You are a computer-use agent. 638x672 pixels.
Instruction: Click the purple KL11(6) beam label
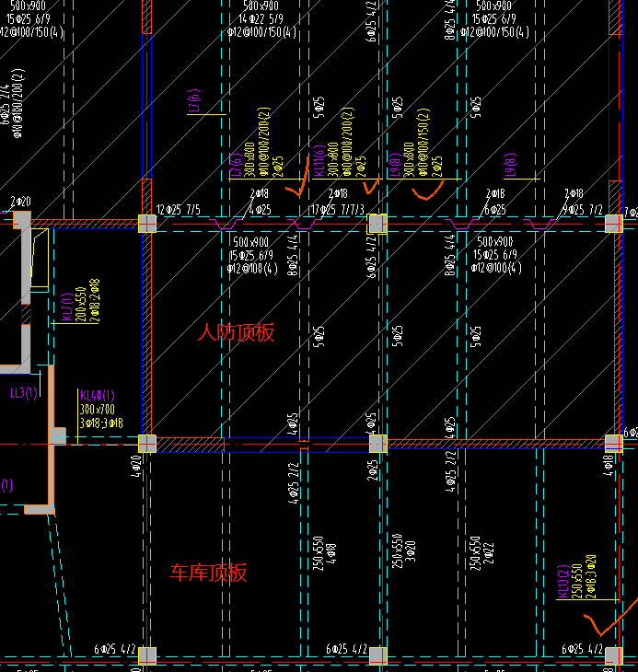click(318, 160)
